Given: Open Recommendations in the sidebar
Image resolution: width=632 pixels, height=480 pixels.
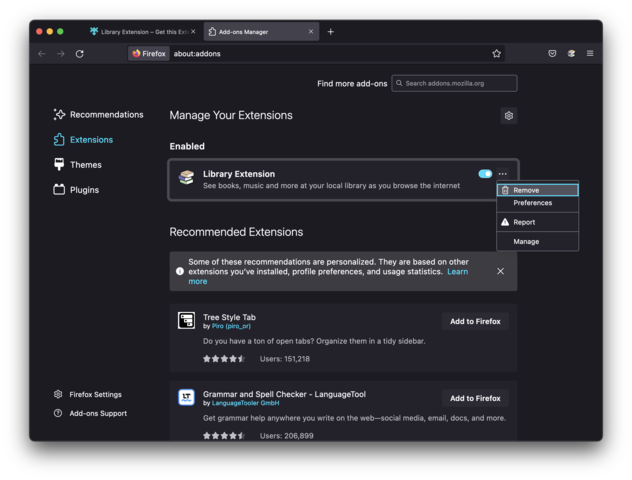Looking at the screenshot, I should (x=98, y=114).
